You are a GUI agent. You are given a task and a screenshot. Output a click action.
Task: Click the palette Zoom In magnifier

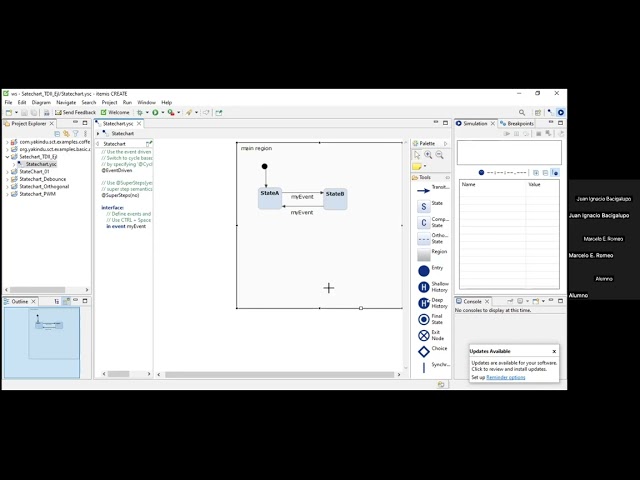pyautogui.click(x=428, y=155)
